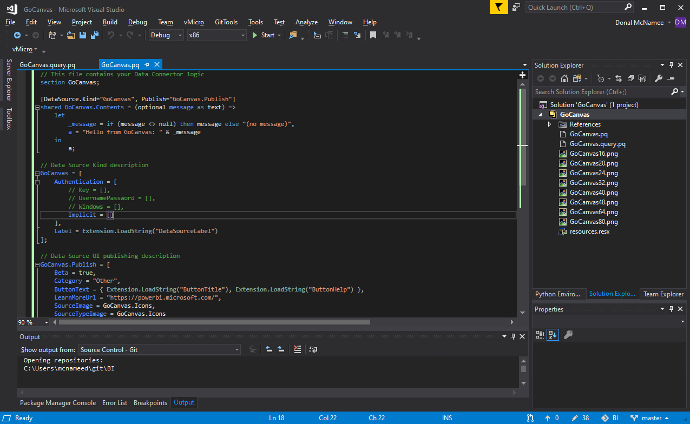Open the File menu
The height and width of the screenshot is (424, 690).
tap(10, 22)
